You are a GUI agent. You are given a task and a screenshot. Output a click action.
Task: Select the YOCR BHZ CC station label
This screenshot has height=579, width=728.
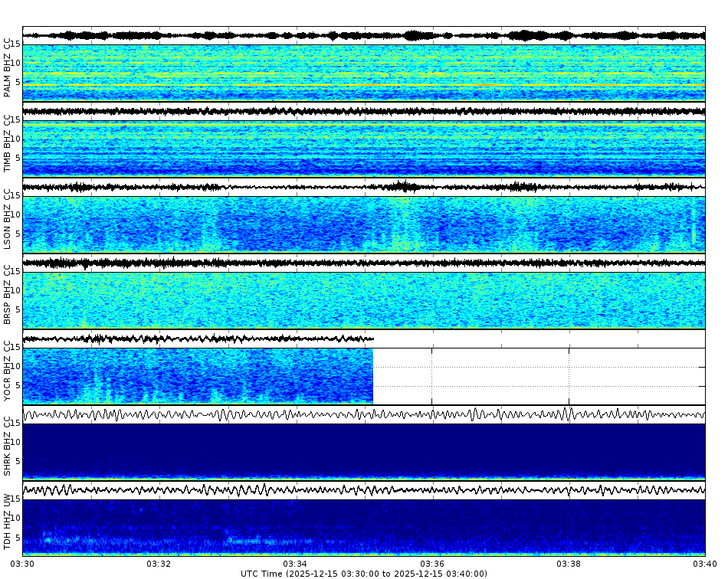[x=8, y=370]
